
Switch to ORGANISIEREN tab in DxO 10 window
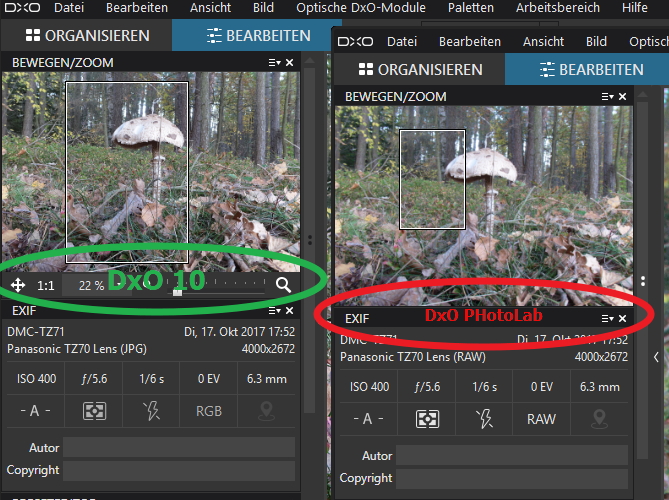point(87,35)
